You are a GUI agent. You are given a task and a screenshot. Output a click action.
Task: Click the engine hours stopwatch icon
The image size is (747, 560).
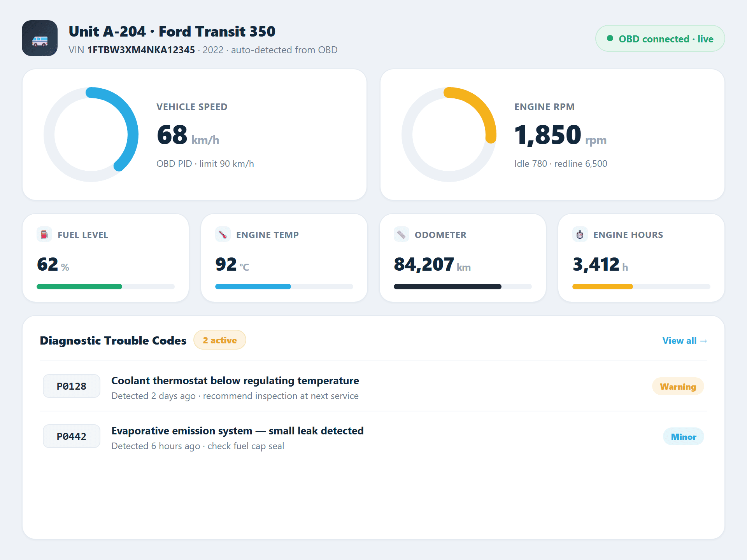580,234
